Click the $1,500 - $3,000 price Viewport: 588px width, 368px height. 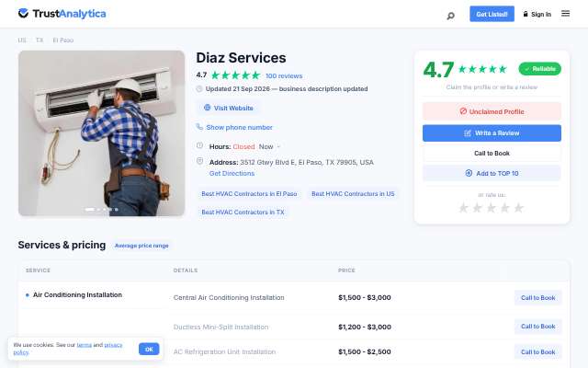click(365, 298)
